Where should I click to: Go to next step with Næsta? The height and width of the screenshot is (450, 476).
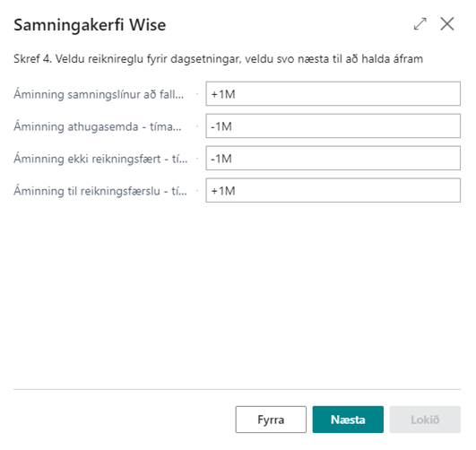348,420
